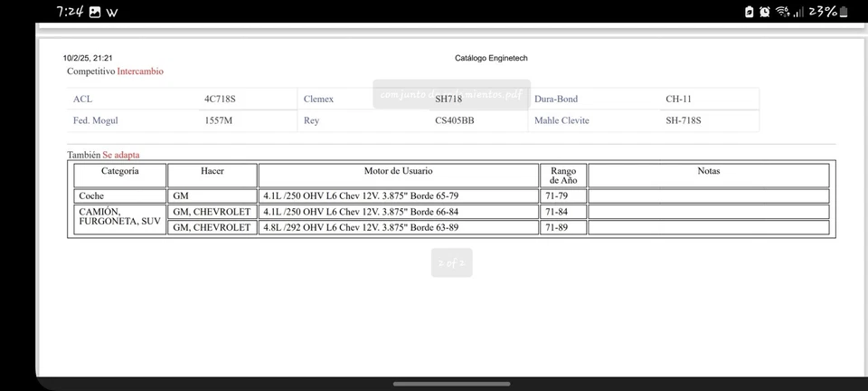Click the 'Mahle Clevite' brand label
The width and height of the screenshot is (868, 391).
561,120
